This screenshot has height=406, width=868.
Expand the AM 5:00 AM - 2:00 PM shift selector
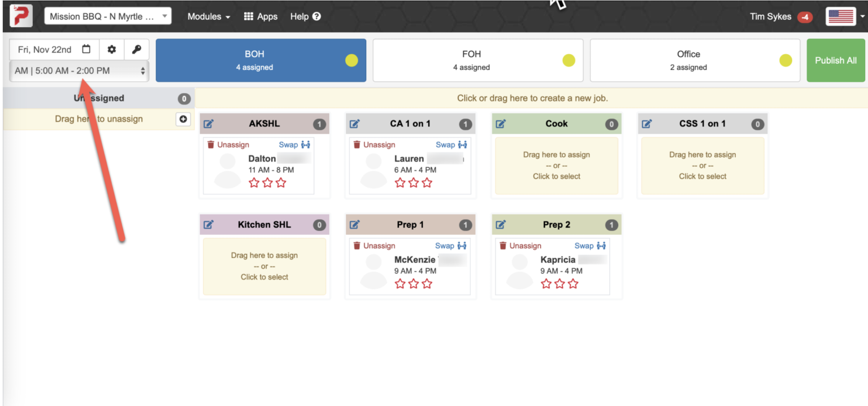pos(79,71)
